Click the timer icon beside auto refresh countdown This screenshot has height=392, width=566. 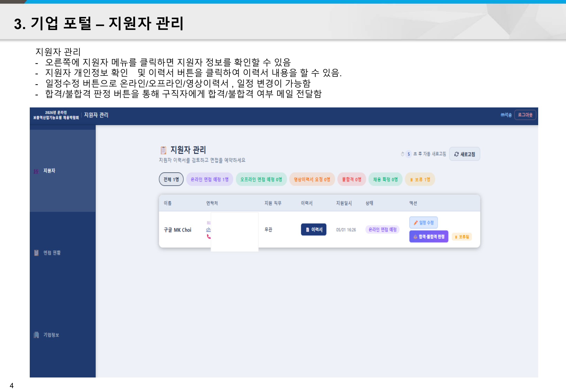pos(402,154)
